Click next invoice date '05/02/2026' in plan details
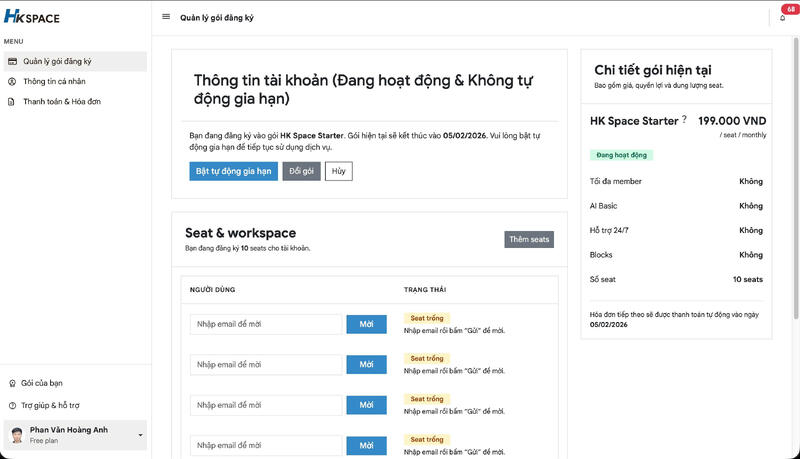Viewport: 800px width, 459px height. tap(609, 324)
